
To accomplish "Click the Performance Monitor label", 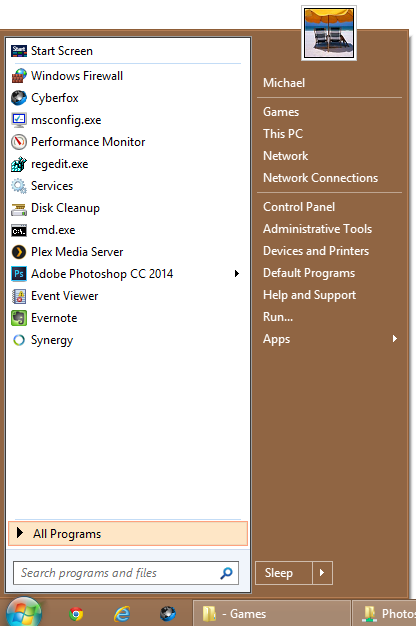I will 88,142.
